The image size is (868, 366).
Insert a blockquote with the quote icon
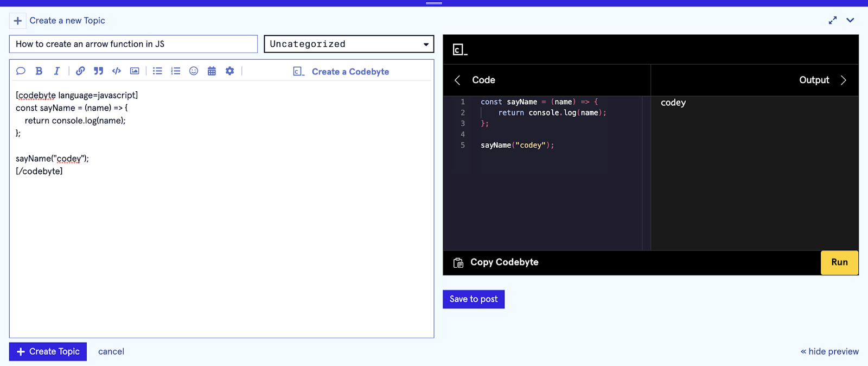coord(98,71)
